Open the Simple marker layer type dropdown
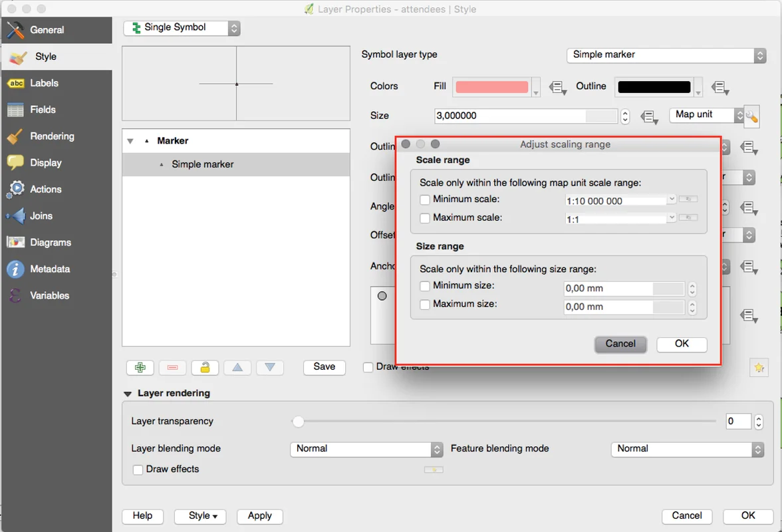This screenshot has height=532, width=782. (x=666, y=55)
